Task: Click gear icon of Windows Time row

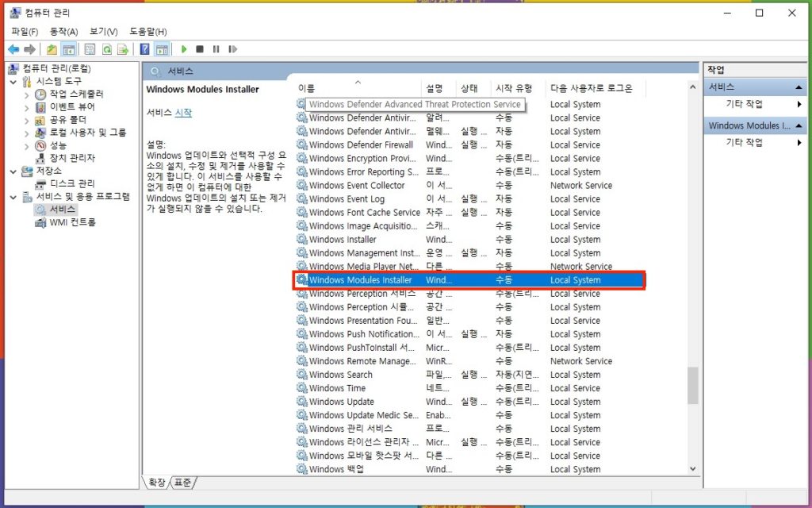Action: coord(302,387)
